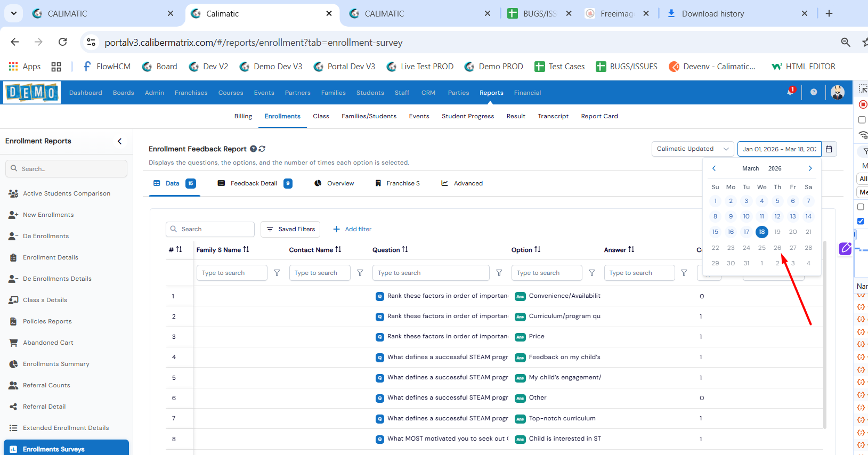This screenshot has height=455, width=868.
Task: Open the Saved Filters dropdown
Action: [x=290, y=229]
